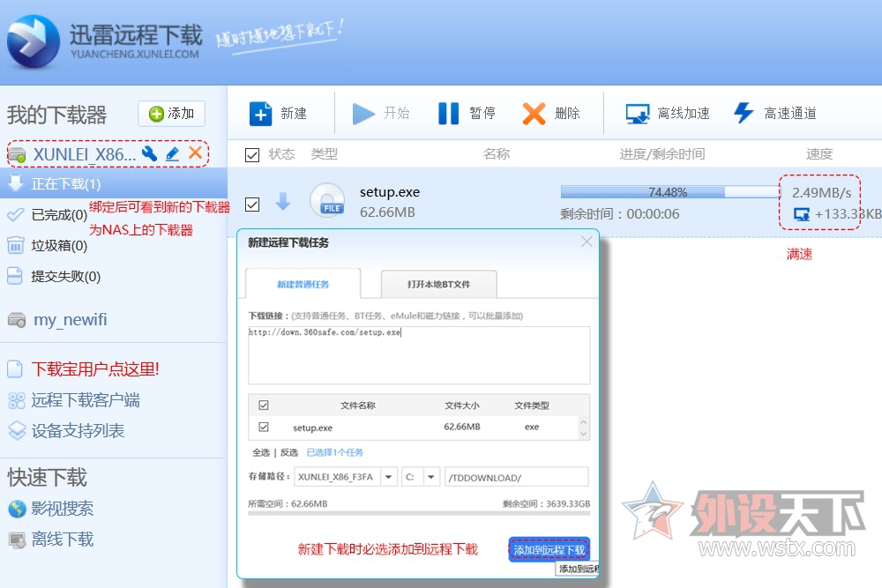The image size is (882, 588).
Task: Open the C: drive dropdown
Action: click(431, 477)
